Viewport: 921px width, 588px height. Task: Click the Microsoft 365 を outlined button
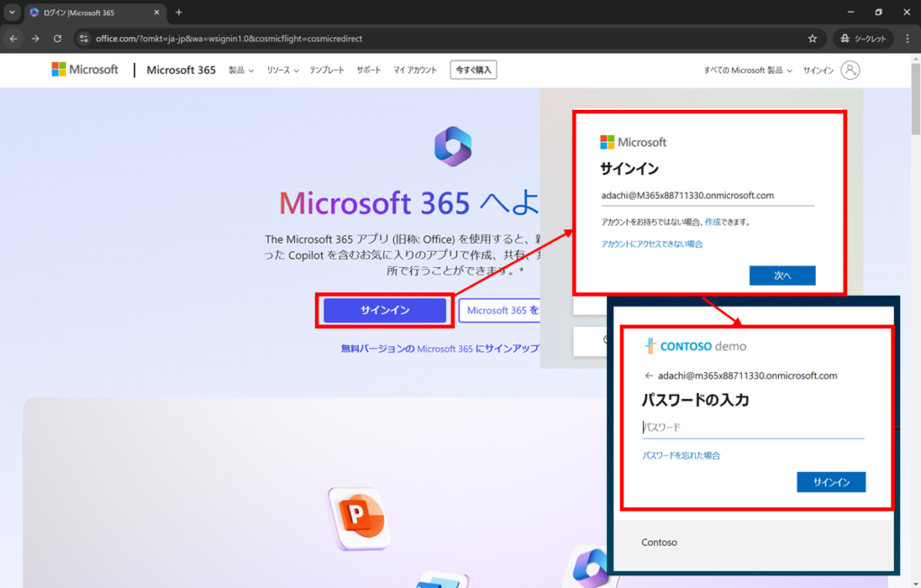click(499, 310)
